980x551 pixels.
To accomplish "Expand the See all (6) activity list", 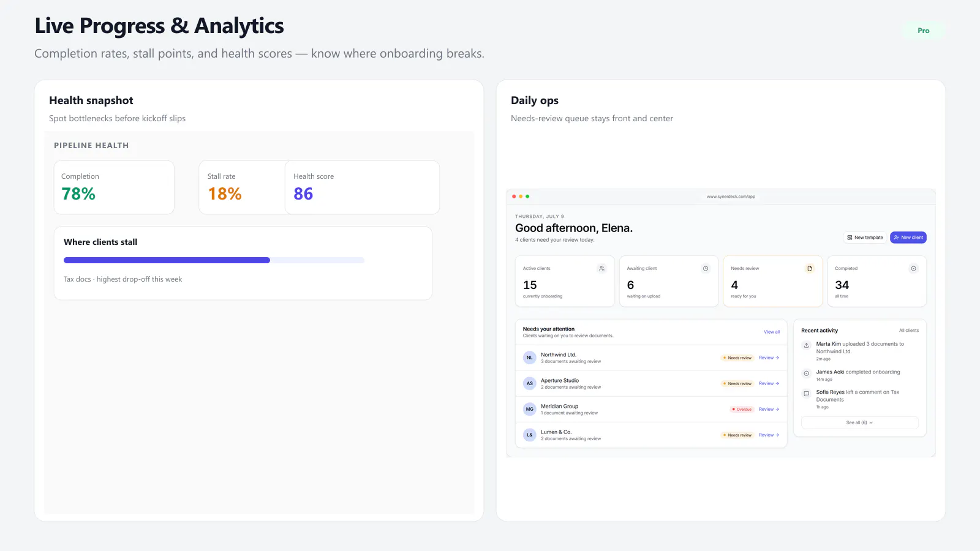I will click(860, 422).
